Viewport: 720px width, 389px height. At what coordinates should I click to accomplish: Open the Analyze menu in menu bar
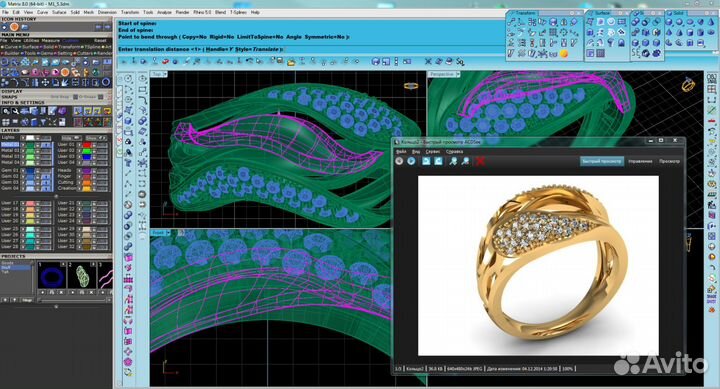[164, 12]
